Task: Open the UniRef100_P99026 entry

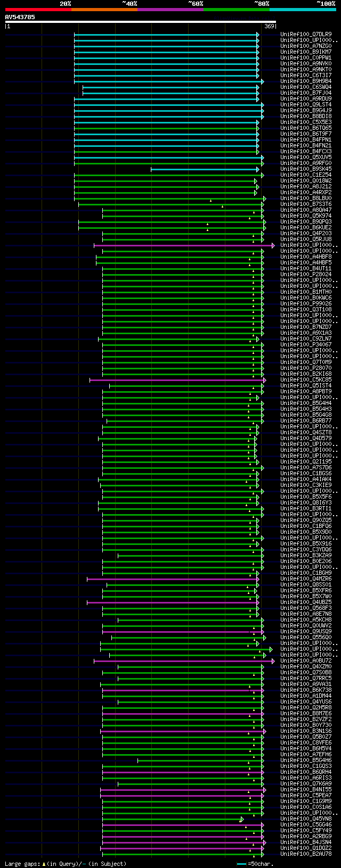Action: pyautogui.click(x=306, y=304)
